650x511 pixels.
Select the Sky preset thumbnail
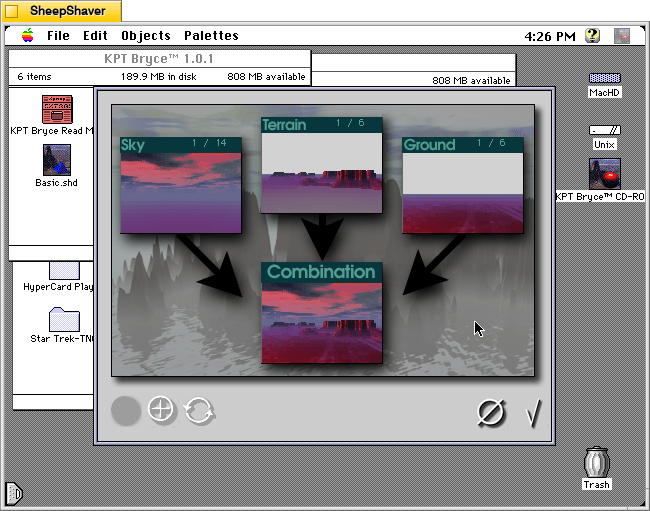[181, 193]
